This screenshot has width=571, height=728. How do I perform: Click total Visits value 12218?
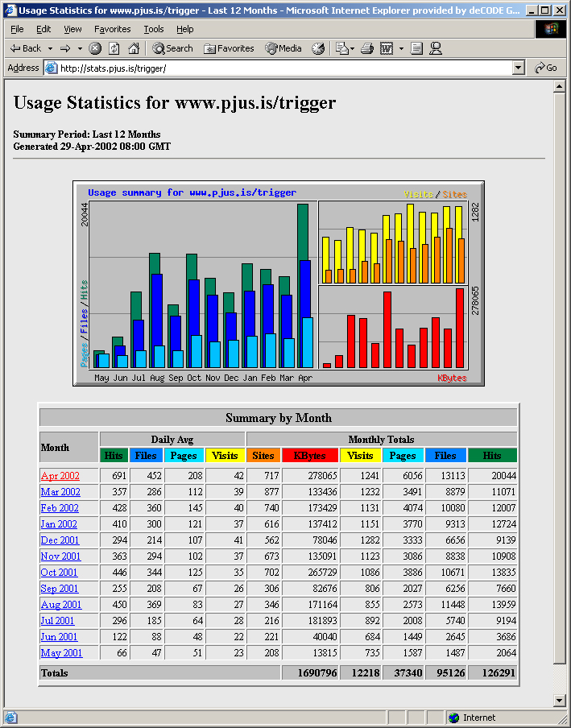(366, 672)
